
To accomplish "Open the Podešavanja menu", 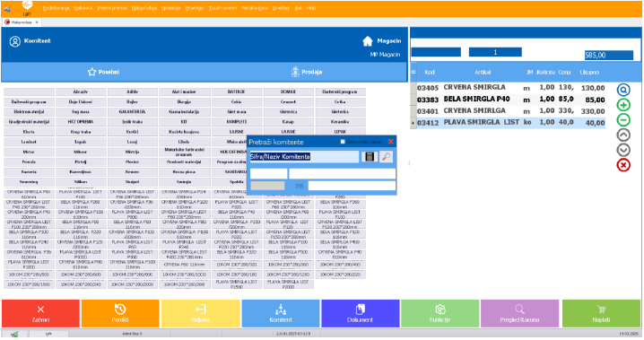I will click(x=56, y=8).
